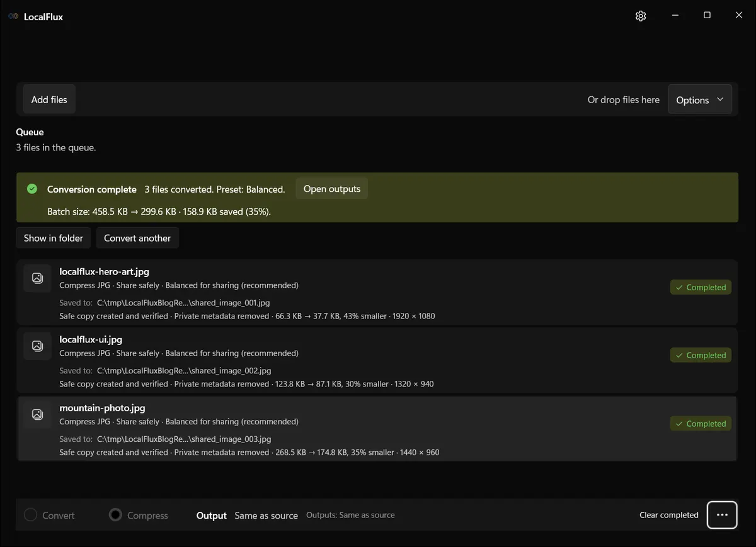The height and width of the screenshot is (547, 756).
Task: Click the 1320 × 940 details line
Action: [246, 384]
